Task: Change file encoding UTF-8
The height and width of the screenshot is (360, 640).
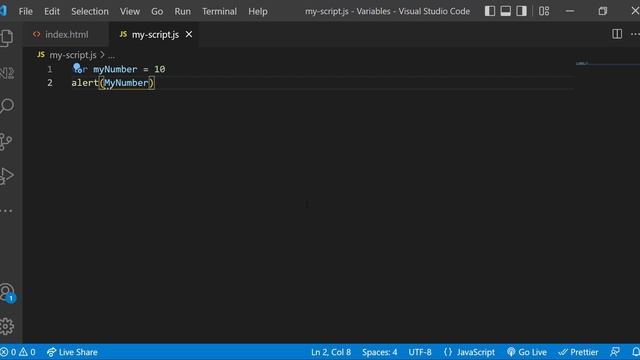Action: [x=420, y=352]
